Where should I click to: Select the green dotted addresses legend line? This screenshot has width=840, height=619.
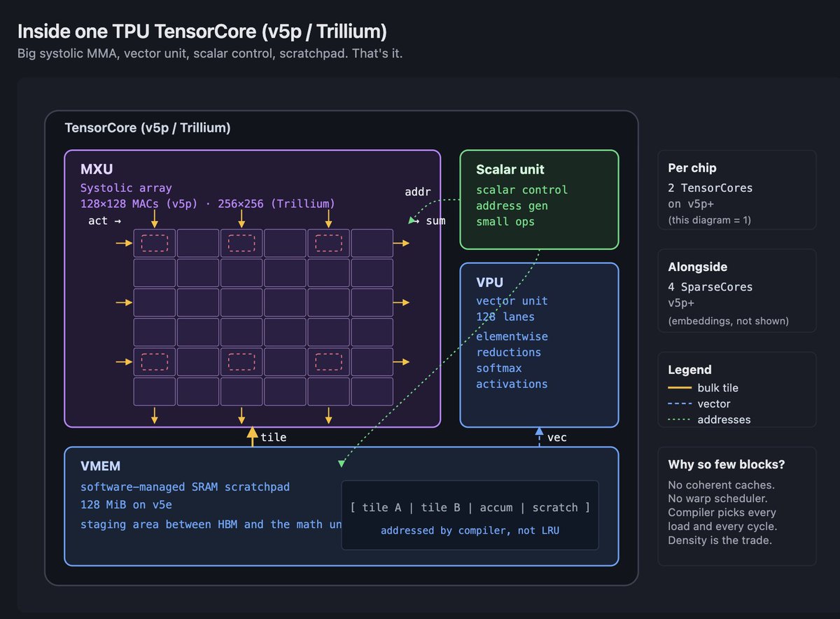coord(677,420)
